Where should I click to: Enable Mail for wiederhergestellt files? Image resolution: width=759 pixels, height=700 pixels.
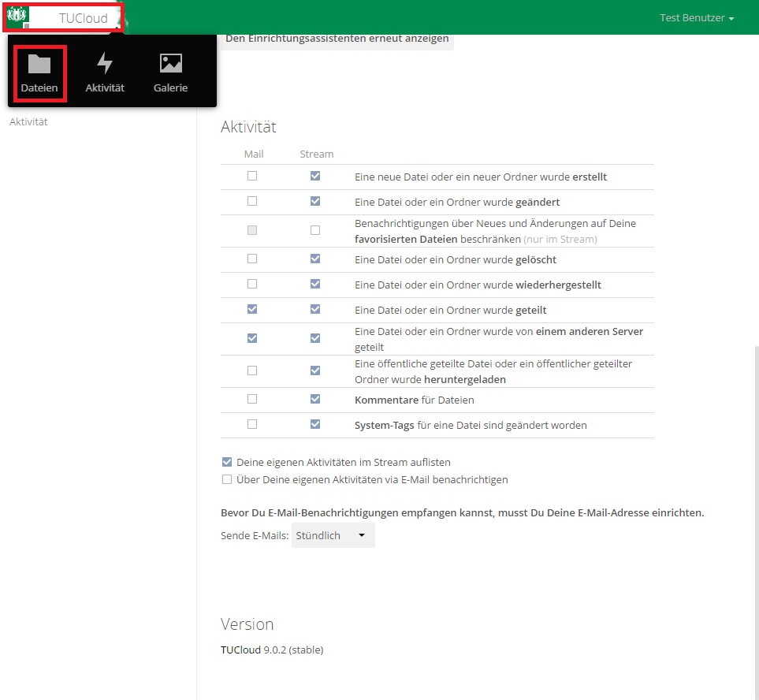coord(252,285)
